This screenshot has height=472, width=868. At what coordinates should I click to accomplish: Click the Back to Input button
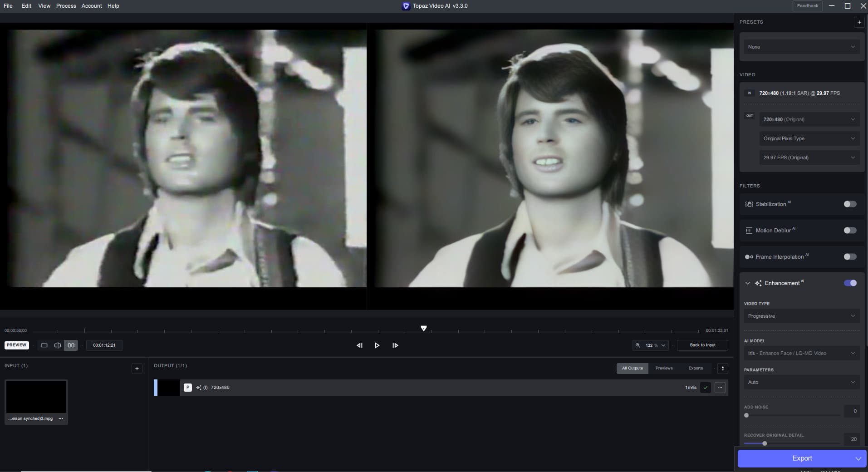702,345
